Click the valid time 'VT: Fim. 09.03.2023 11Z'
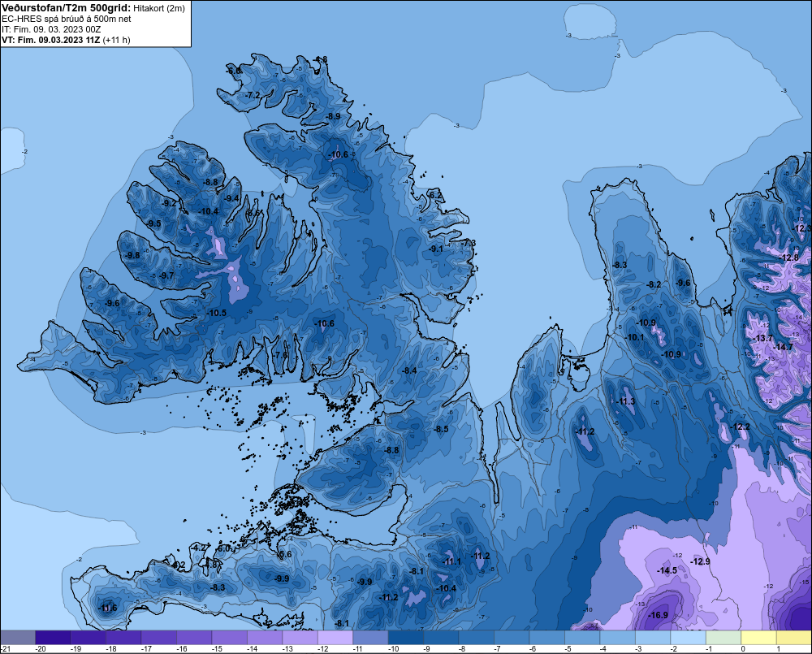Image resolution: width=812 pixels, height=654 pixels. 50,40
